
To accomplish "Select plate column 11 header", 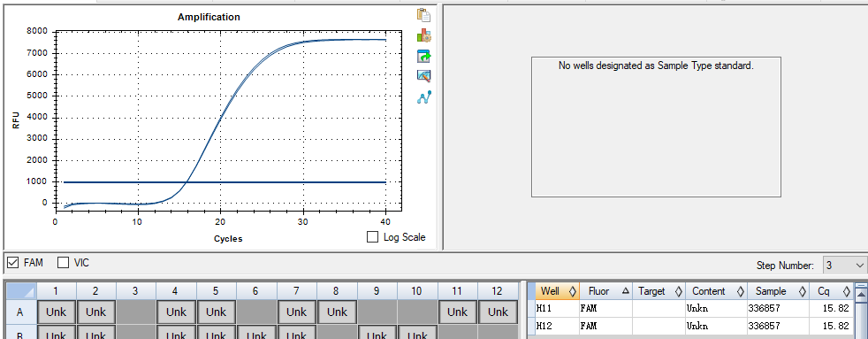I will [457, 291].
